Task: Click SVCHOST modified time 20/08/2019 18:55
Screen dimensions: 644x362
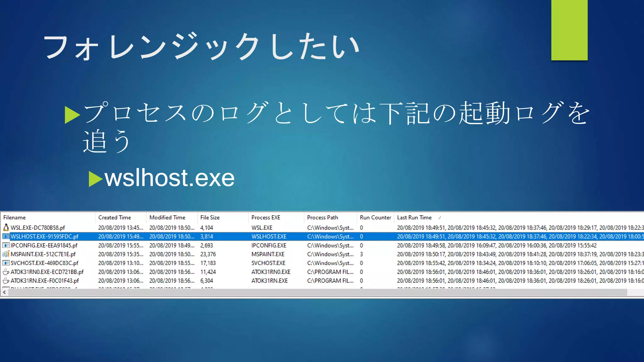Action: [172, 263]
